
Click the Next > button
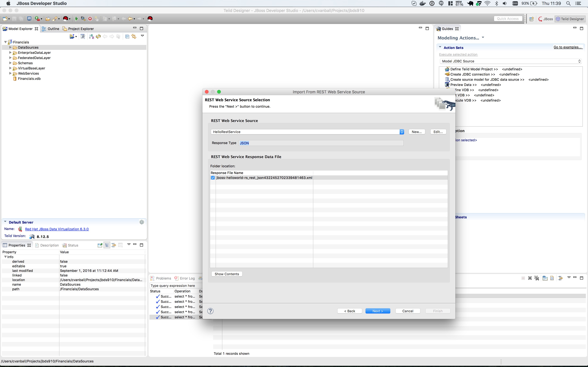click(x=378, y=311)
